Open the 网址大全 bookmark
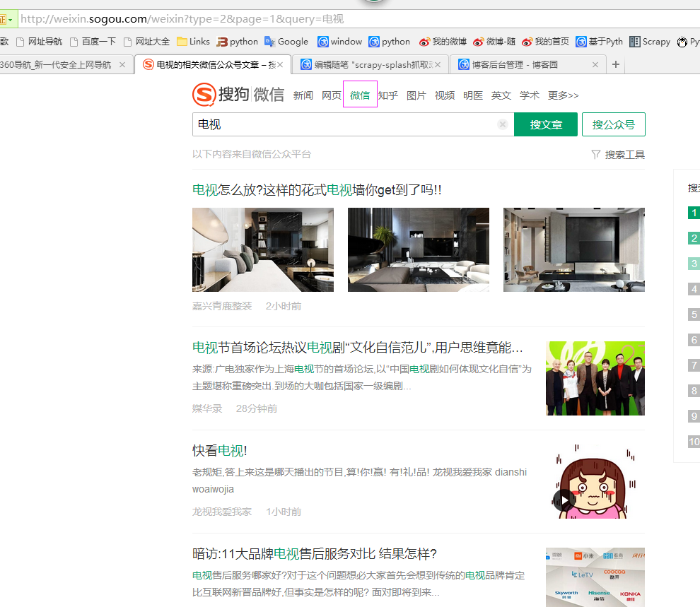Image resolution: width=700 pixels, height=607 pixels. [x=146, y=42]
